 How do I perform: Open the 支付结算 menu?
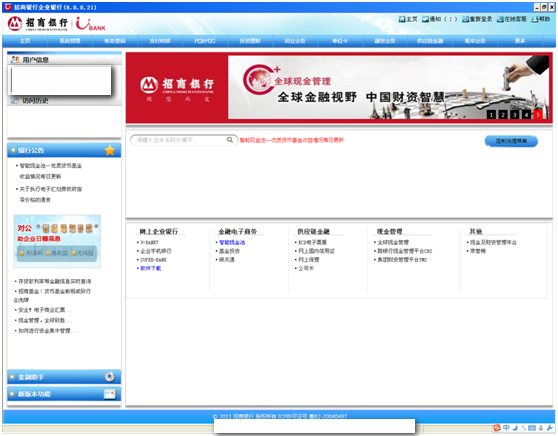(x=160, y=41)
